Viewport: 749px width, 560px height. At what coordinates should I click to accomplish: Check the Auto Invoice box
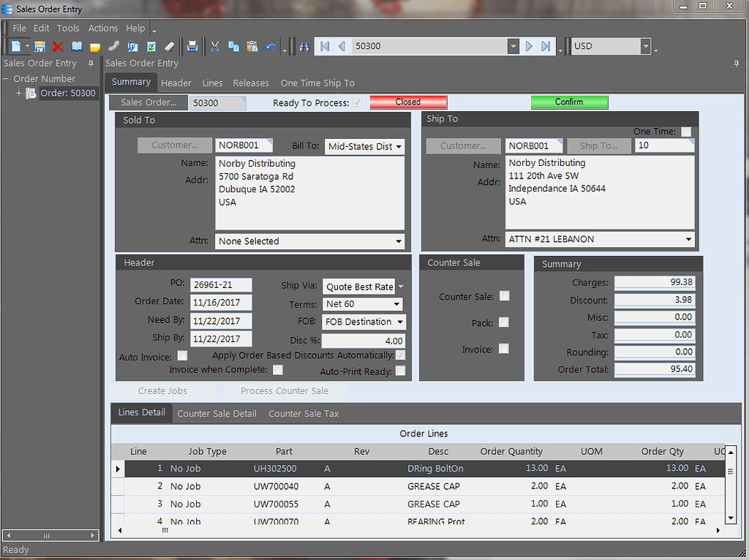tap(181, 357)
